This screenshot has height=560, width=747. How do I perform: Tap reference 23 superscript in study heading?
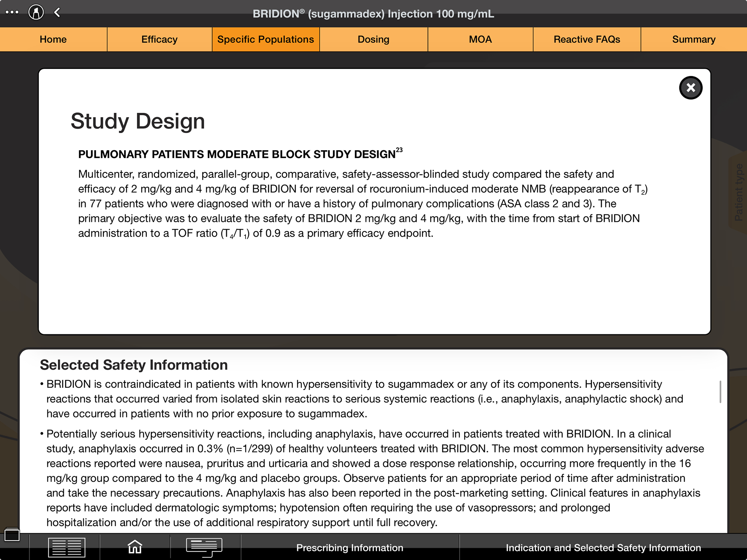coord(399,150)
